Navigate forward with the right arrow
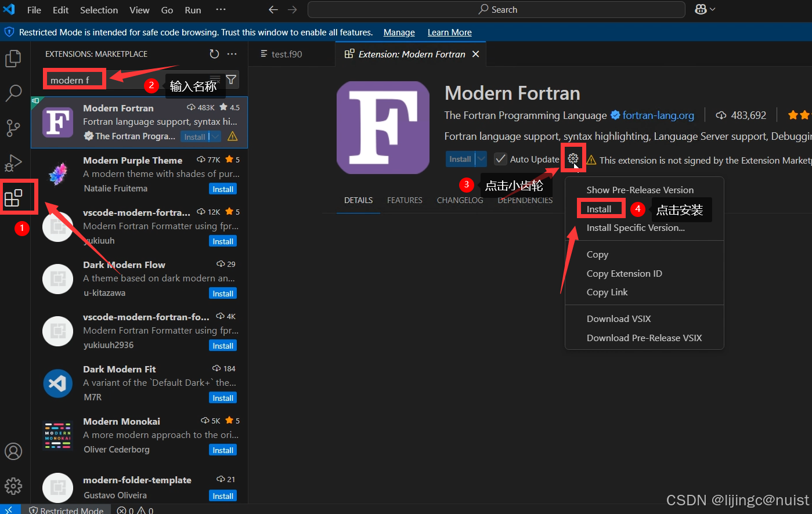Viewport: 812px width, 514px height. tap(293, 10)
